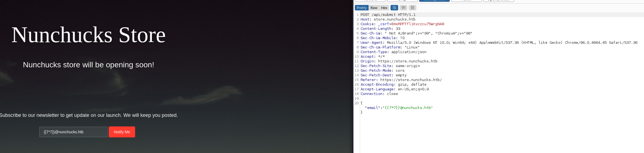Click the POST /api/submit request line

(388, 15)
